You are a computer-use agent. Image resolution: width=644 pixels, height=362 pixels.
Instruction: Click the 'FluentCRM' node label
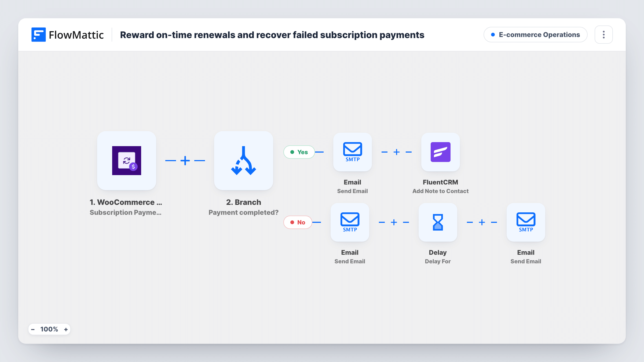(441, 182)
